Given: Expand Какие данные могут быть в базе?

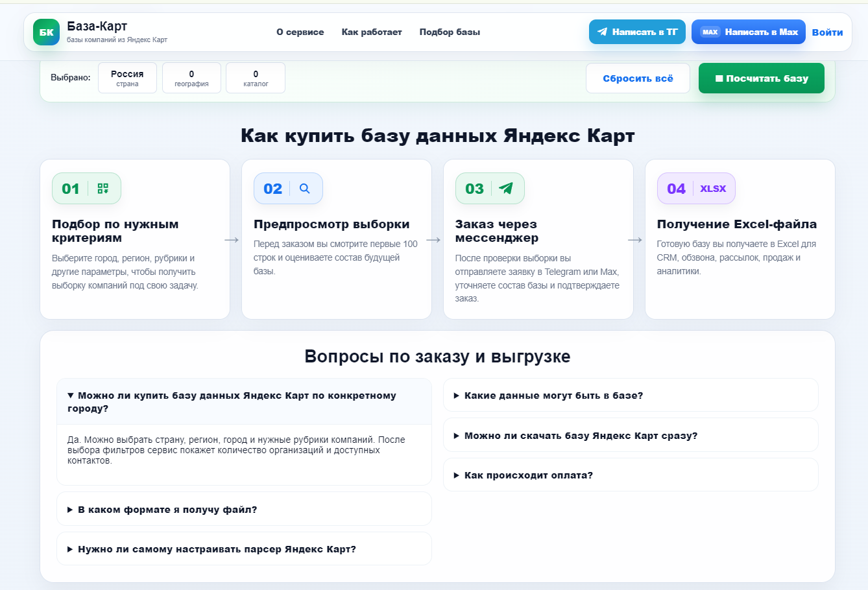Looking at the screenshot, I should (x=631, y=395).
